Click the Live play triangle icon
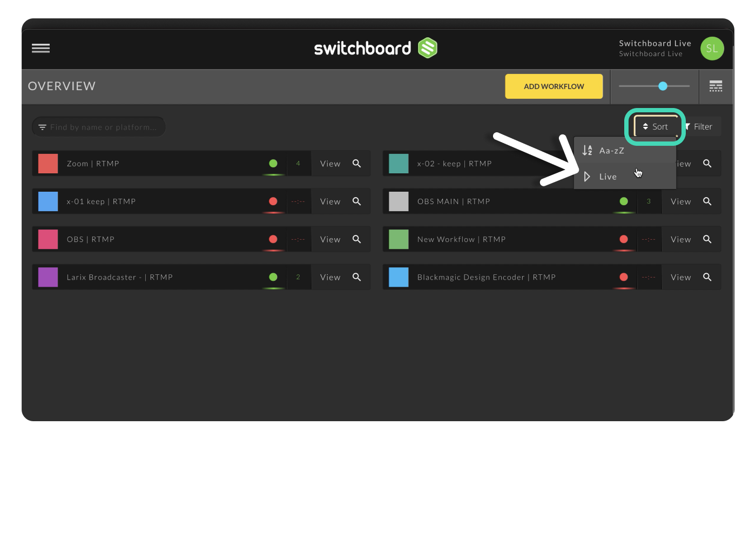The width and height of the screenshot is (756, 540). 587,177
